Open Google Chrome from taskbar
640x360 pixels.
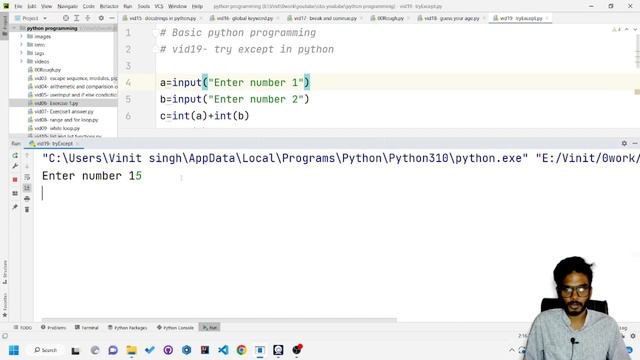click(x=242, y=350)
